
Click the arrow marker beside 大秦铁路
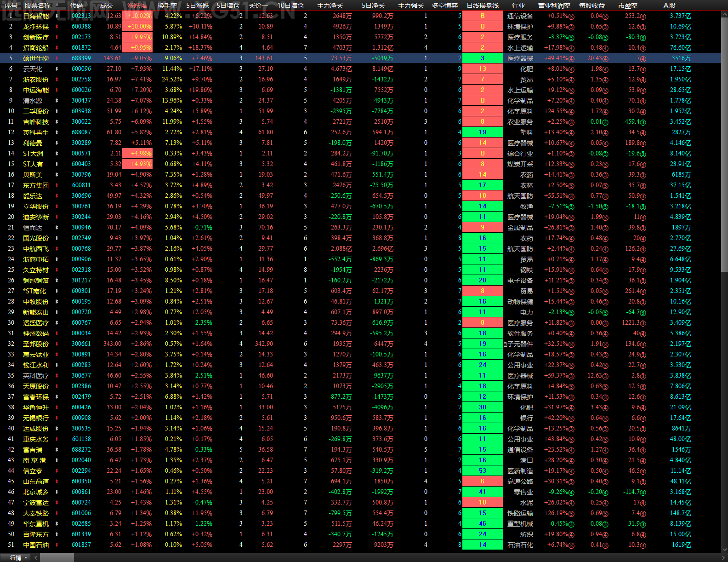pyautogui.click(x=57, y=513)
